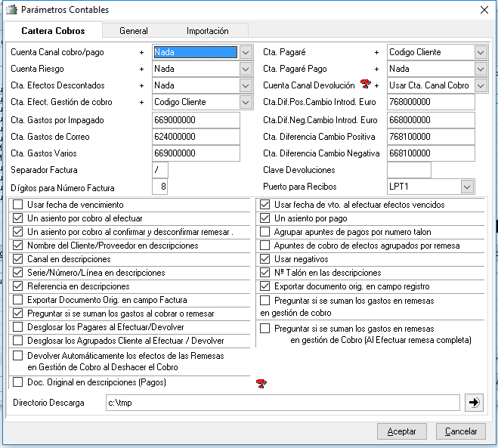Open the Cta. Pagaré Pago dropdown arrow
Image resolution: width=498 pixels, height=448 pixels.
tap(481, 69)
